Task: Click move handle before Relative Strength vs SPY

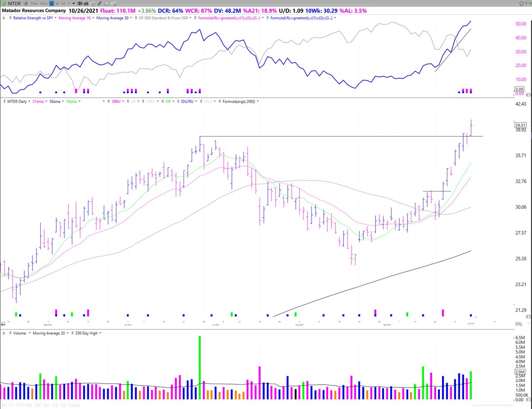Action: click(10, 18)
